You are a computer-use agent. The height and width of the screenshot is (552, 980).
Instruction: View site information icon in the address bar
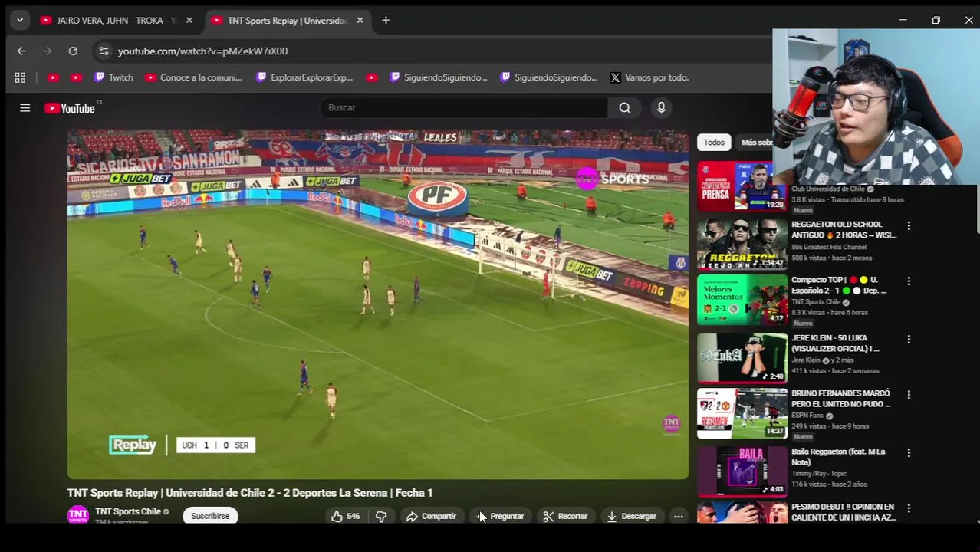pos(104,51)
